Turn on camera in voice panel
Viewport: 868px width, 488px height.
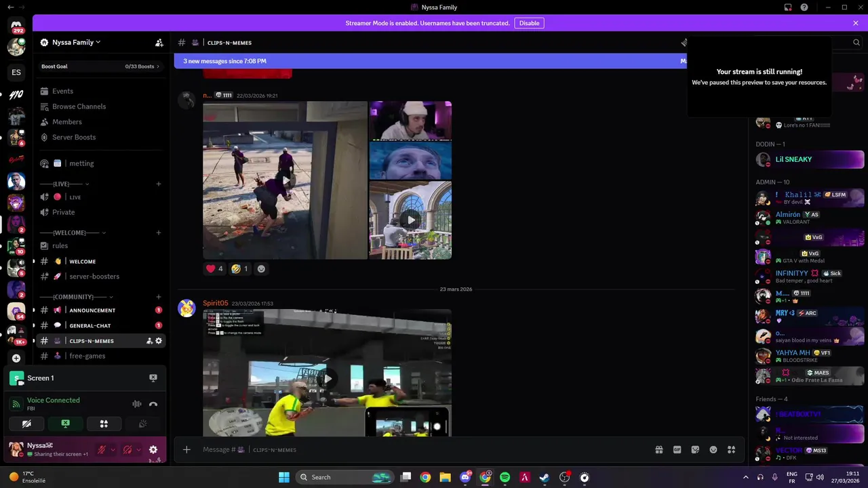26,424
